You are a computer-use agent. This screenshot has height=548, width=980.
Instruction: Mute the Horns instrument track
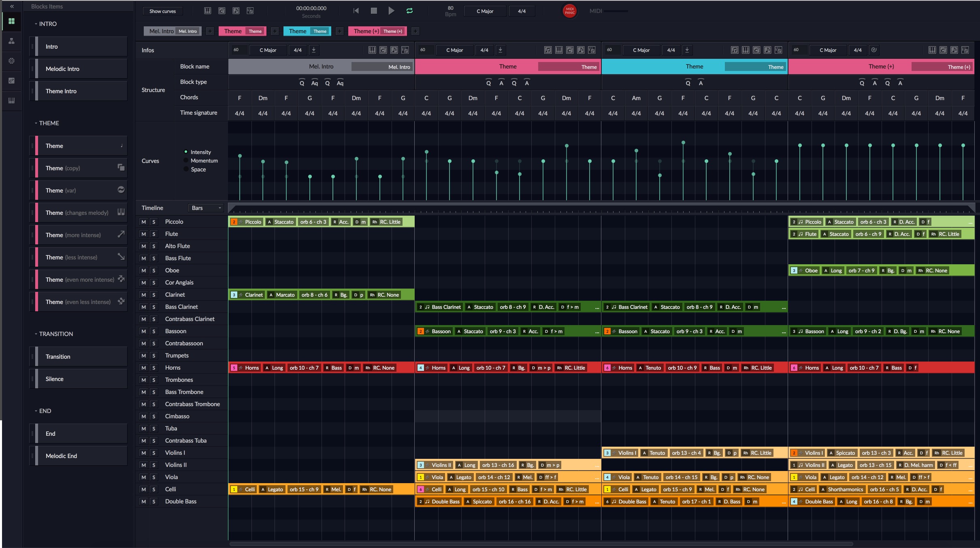pos(143,367)
